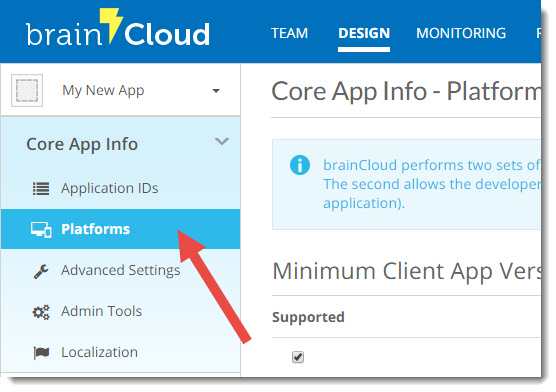Click the gears icon for Admin Tools
This screenshot has height=392, width=556.
tap(41, 312)
